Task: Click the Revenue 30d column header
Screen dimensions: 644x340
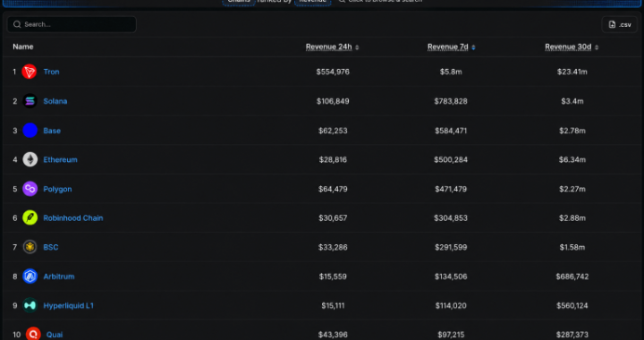Action: tap(568, 47)
